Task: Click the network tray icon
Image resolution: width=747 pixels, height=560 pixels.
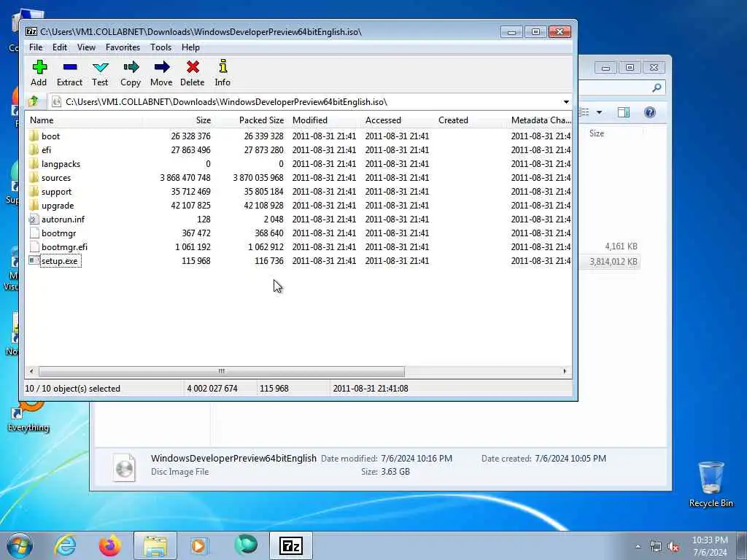Action: (656, 547)
